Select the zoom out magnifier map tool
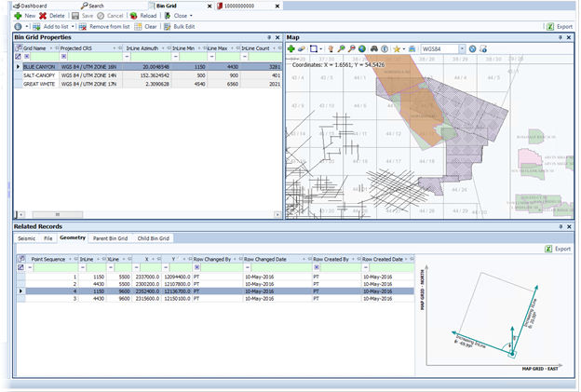Screen dimensions: 581x392 click(x=351, y=49)
